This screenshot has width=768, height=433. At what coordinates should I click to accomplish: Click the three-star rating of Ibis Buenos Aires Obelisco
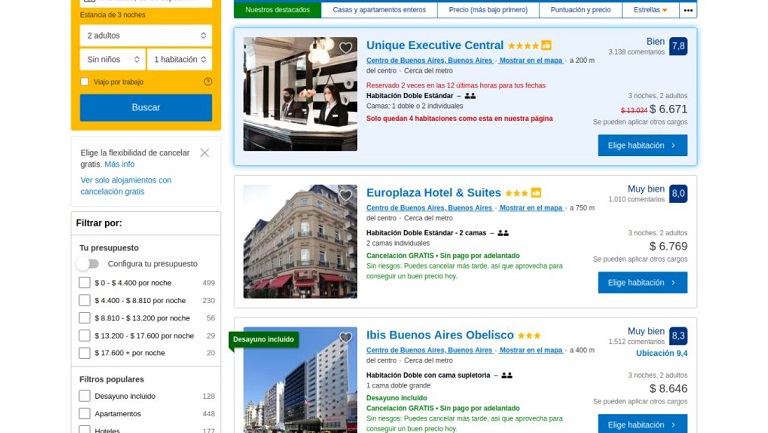coord(529,336)
